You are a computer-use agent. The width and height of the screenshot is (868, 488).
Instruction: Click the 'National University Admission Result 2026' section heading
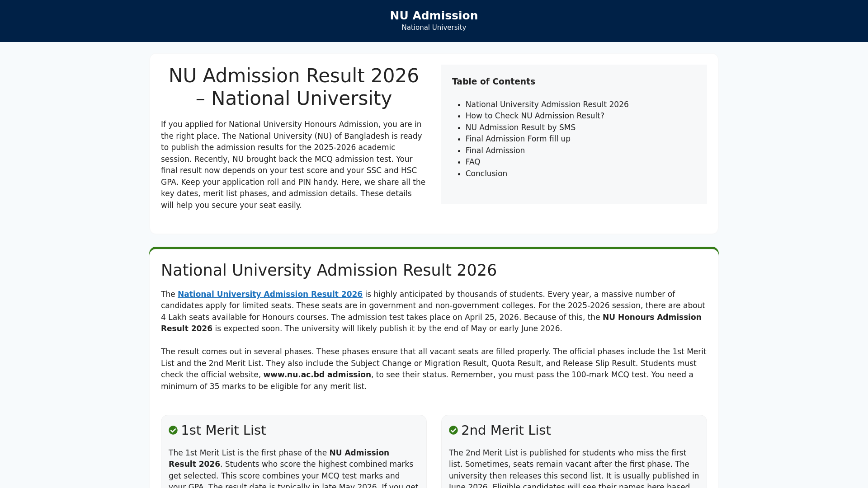(x=329, y=270)
